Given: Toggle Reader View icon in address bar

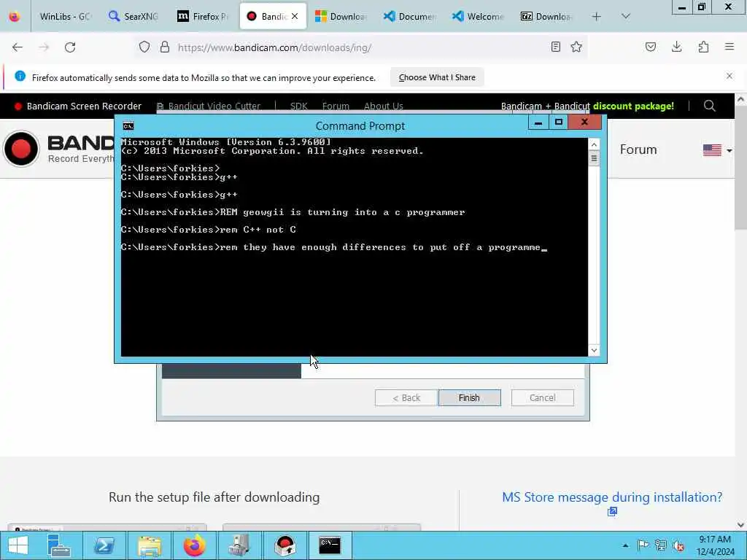Looking at the screenshot, I should (555, 47).
